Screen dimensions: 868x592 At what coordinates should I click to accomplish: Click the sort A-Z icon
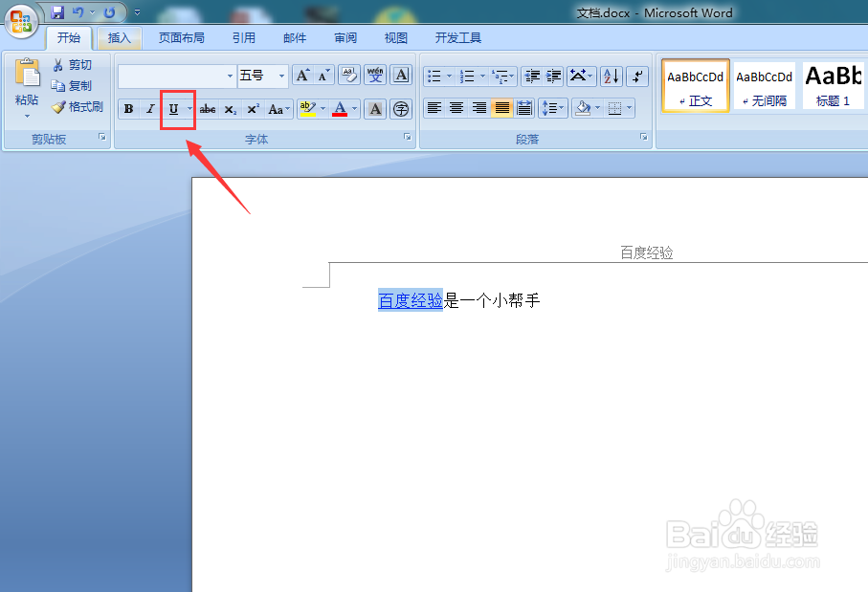click(x=612, y=76)
